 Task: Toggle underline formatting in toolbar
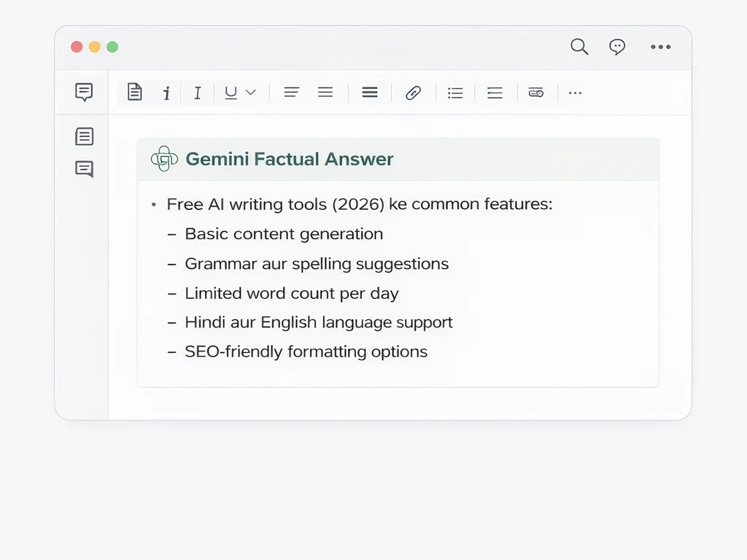point(231,93)
